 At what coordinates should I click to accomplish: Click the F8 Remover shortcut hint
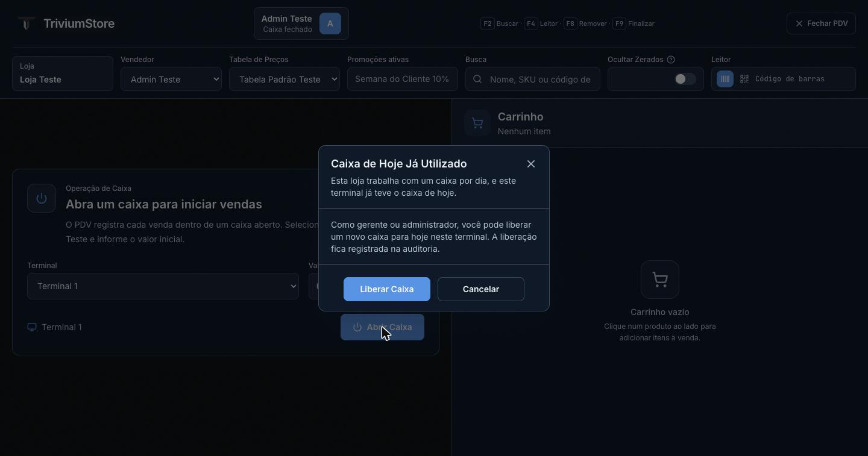point(585,23)
